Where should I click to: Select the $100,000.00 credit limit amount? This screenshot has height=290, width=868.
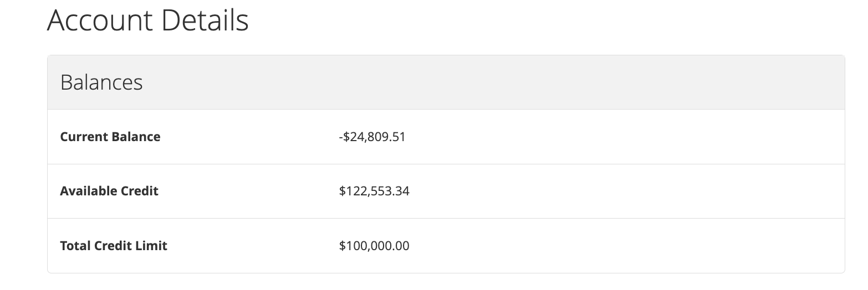point(374,246)
